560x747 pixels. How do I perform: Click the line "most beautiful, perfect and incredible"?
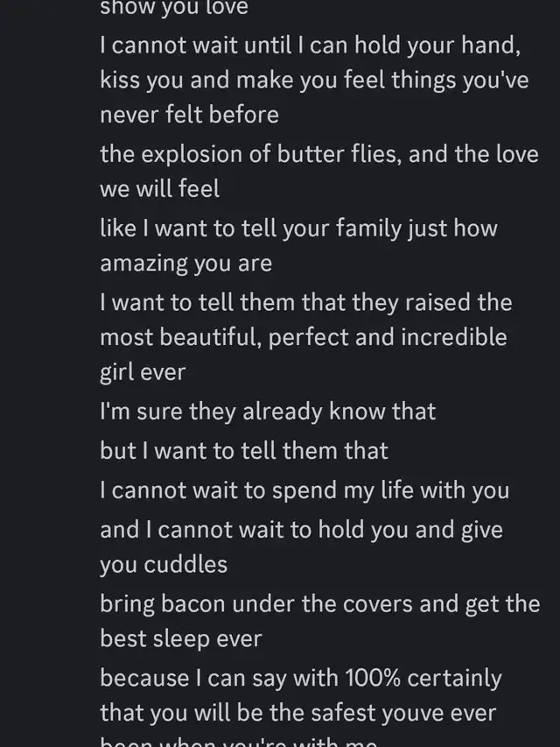coord(303,337)
